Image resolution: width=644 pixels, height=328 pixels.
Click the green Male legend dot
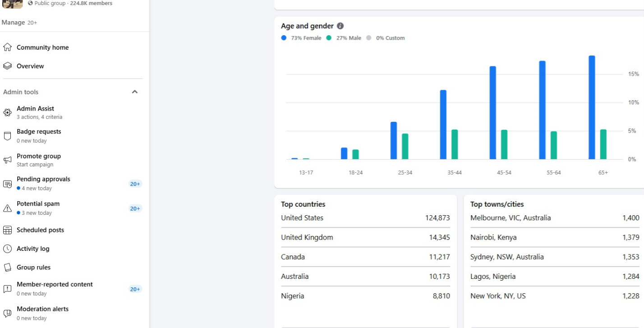pyautogui.click(x=329, y=38)
